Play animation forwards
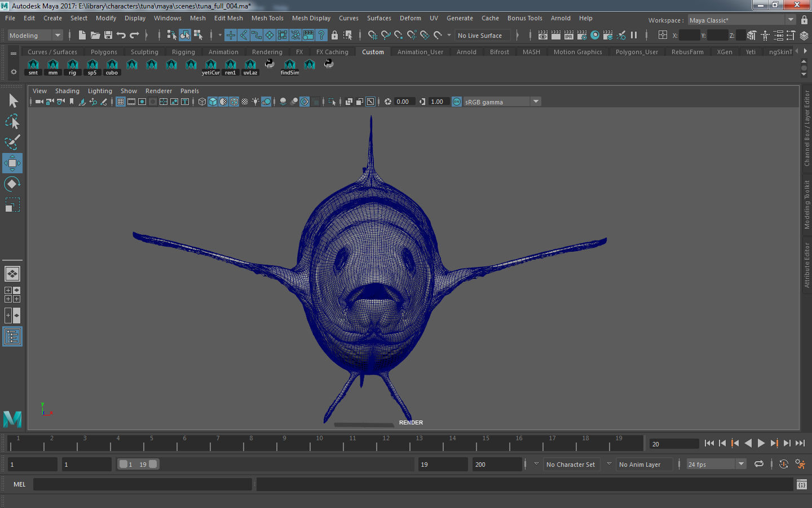 tap(761, 444)
